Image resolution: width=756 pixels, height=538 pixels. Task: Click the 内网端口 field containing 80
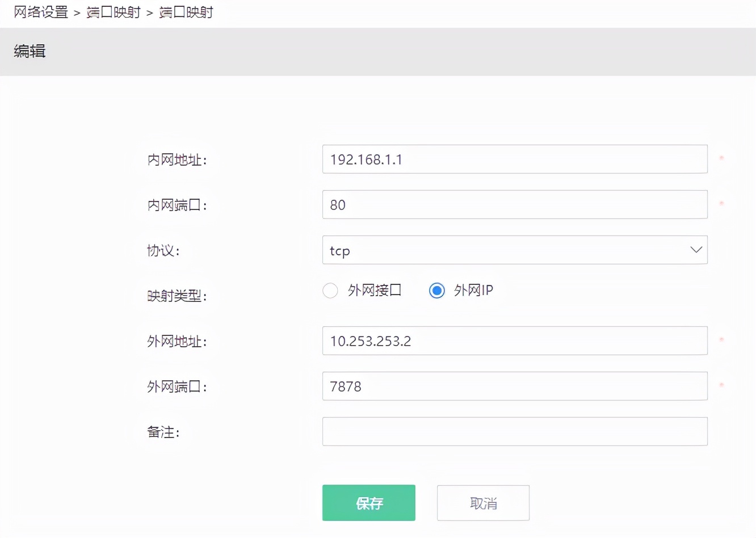coord(515,204)
